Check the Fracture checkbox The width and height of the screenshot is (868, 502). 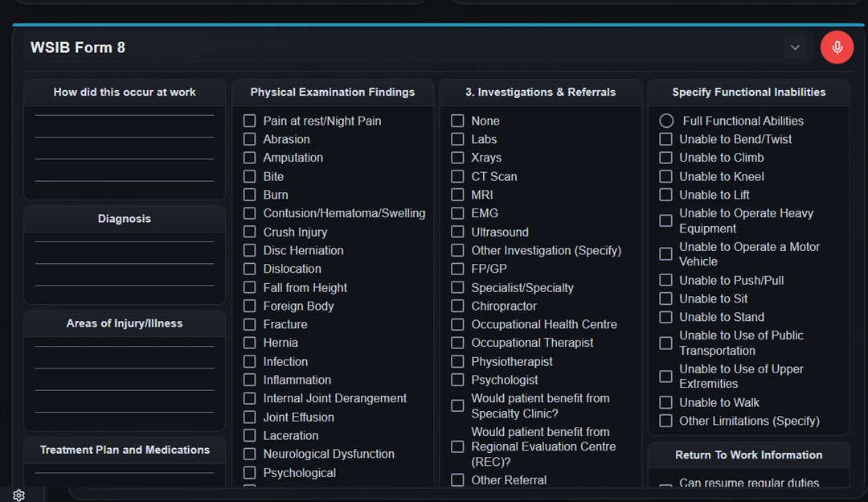(x=250, y=324)
